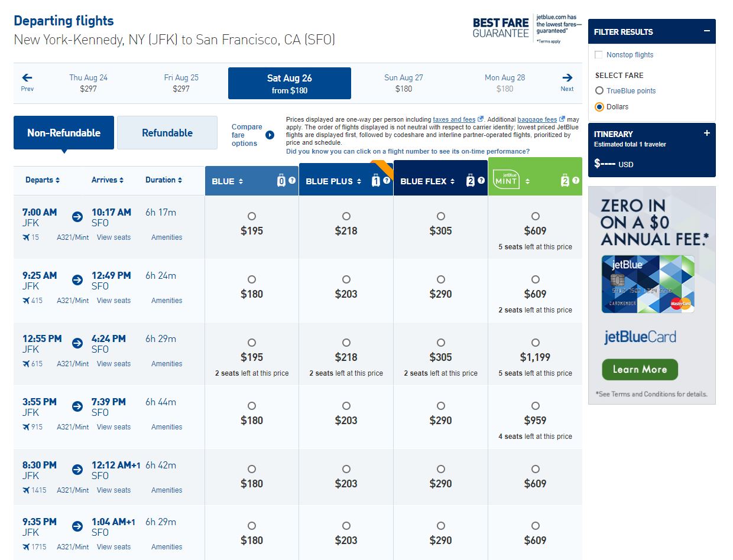
Task: Click the JetBlue Mint logo header
Action: click(x=506, y=180)
